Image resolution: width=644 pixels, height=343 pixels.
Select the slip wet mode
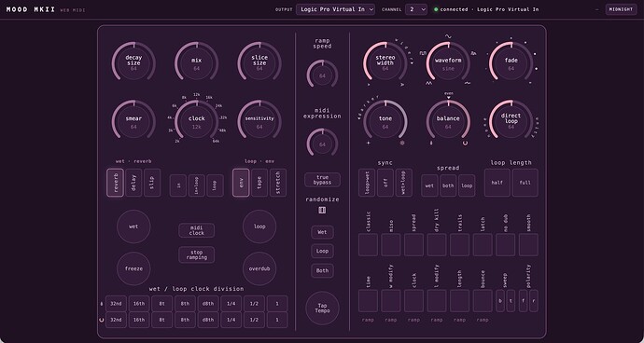pos(152,183)
